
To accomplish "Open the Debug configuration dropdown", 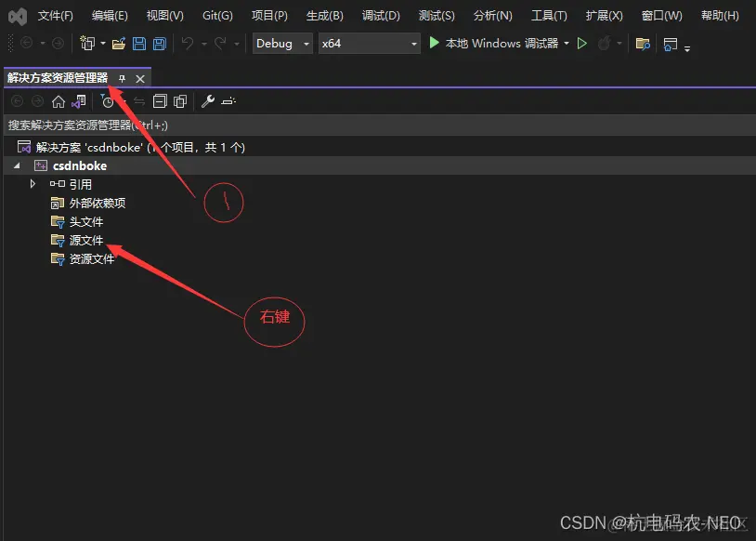I will tap(282, 44).
